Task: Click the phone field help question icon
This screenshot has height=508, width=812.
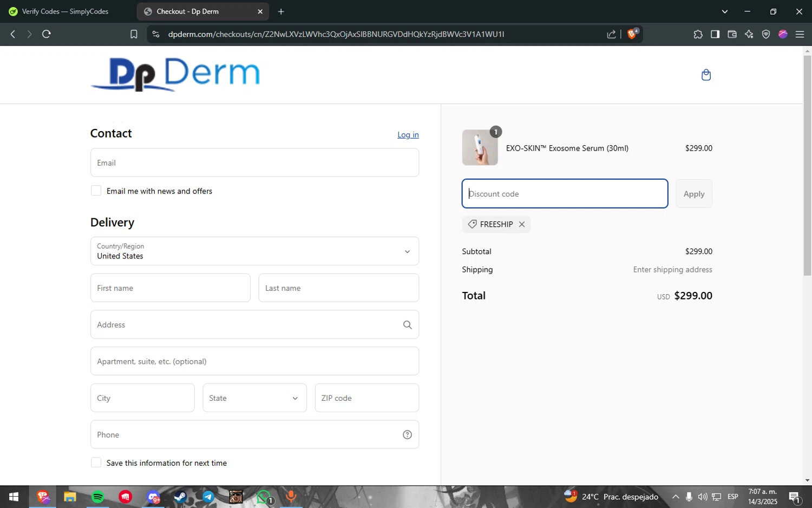Action: pos(408,435)
